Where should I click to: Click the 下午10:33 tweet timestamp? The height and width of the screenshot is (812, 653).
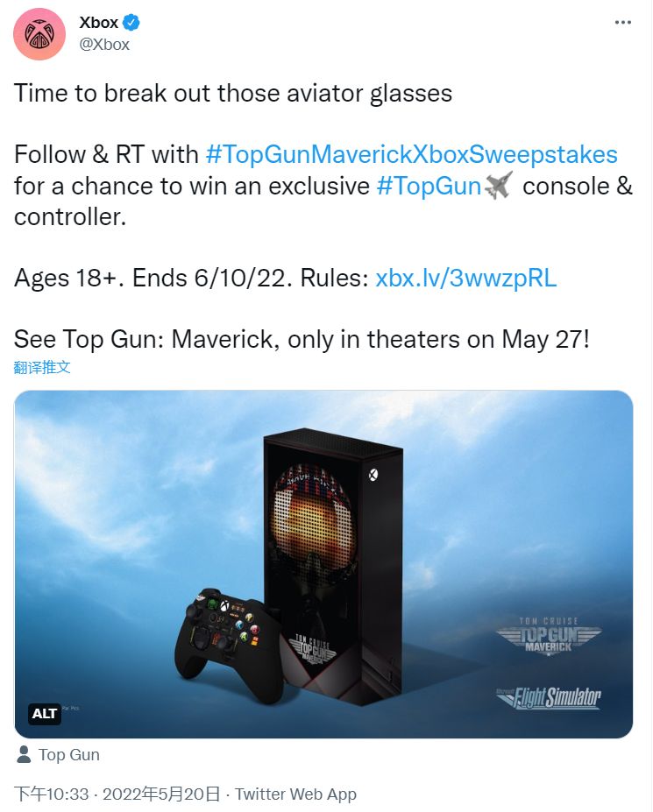coord(52,794)
